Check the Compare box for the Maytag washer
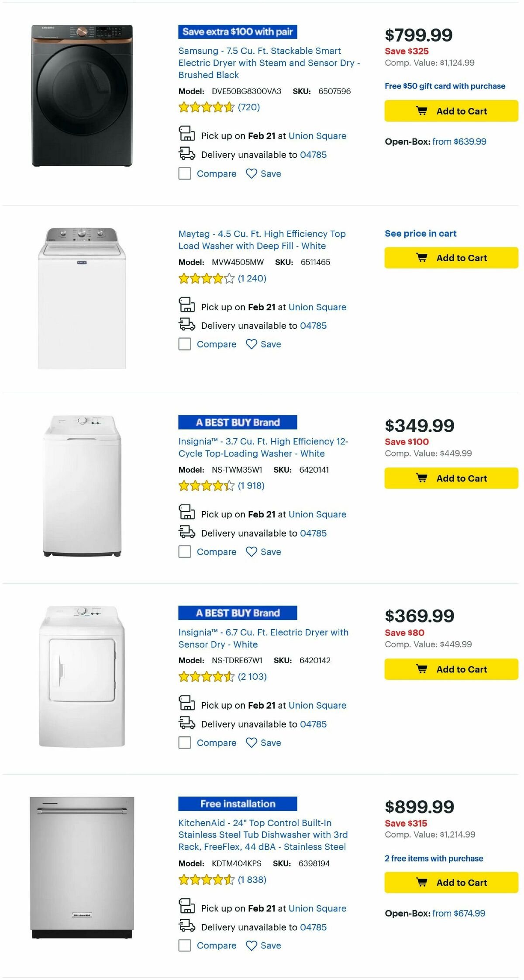This screenshot has height=980, width=524. 184,344
